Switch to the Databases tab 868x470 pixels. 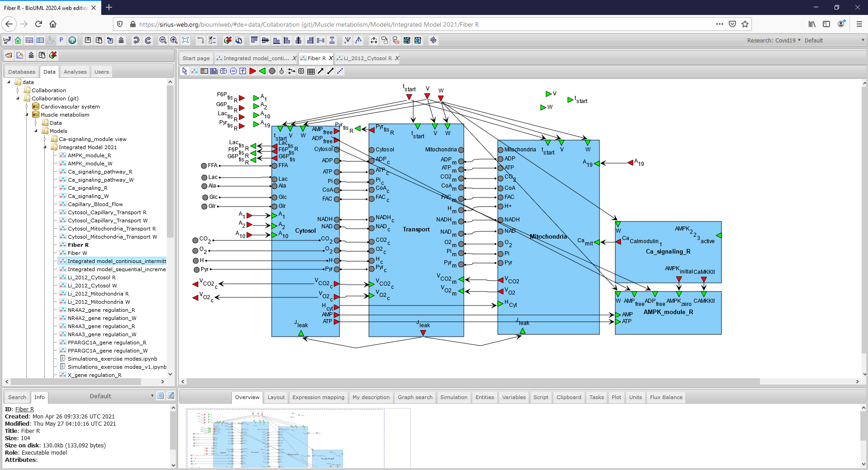click(x=22, y=72)
